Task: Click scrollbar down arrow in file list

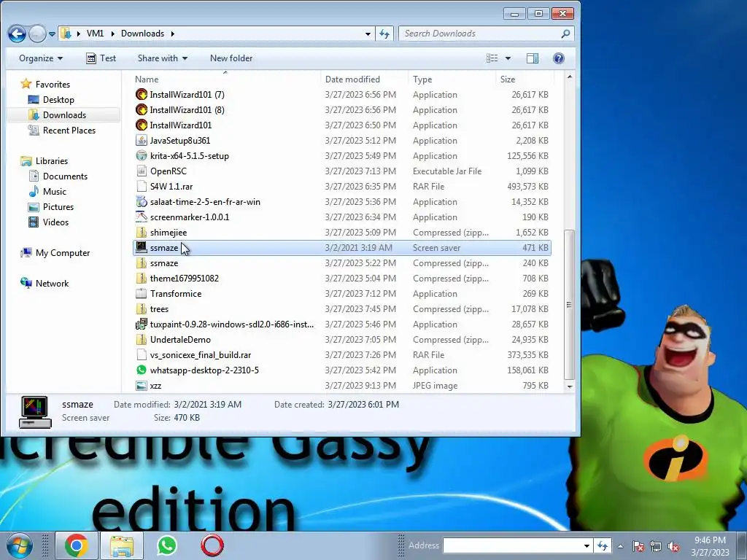Action: pos(569,386)
